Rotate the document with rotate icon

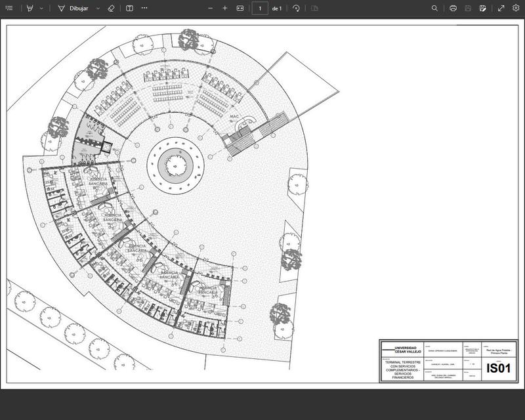pos(296,8)
